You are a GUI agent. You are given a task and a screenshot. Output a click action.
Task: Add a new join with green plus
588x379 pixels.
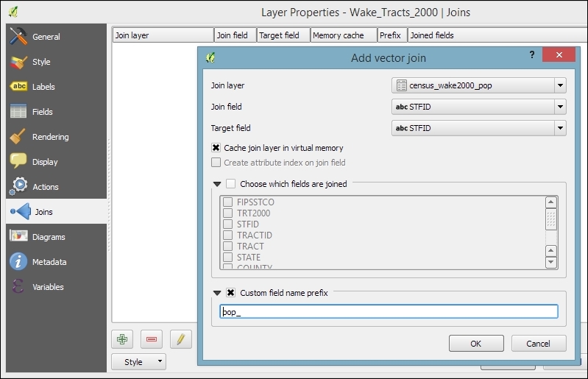pos(122,340)
